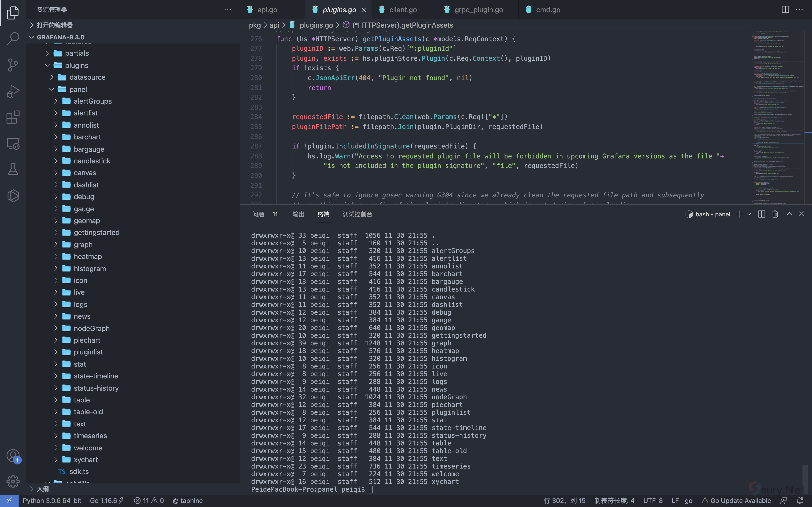Switch to the grpc_plugin.go tab
This screenshot has height=507, width=812.
(x=478, y=10)
